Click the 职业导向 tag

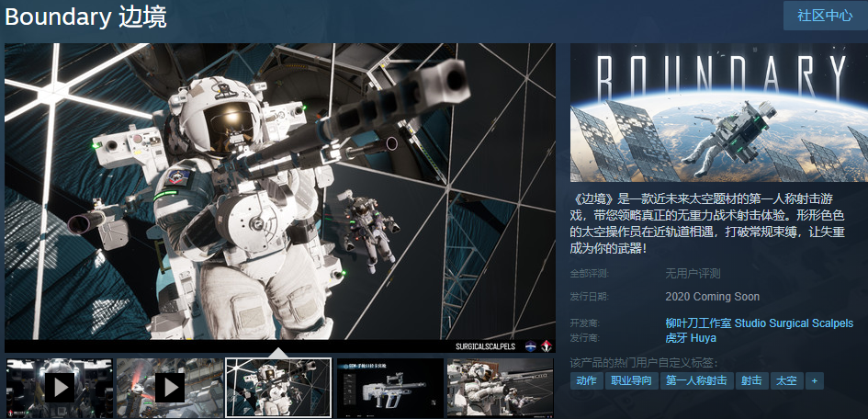[631, 380]
